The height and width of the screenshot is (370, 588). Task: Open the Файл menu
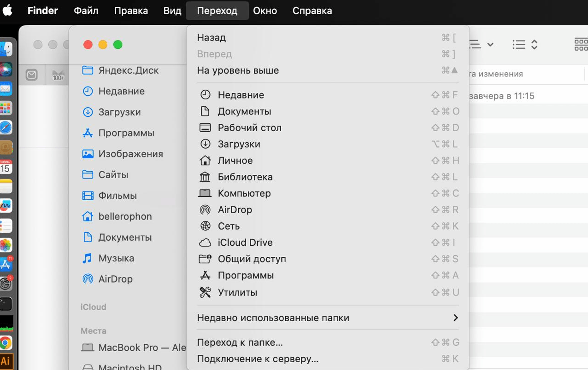(x=86, y=10)
